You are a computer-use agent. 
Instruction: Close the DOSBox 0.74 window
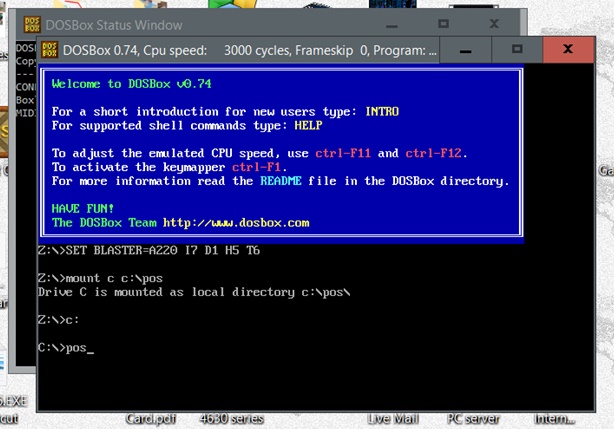(x=567, y=48)
